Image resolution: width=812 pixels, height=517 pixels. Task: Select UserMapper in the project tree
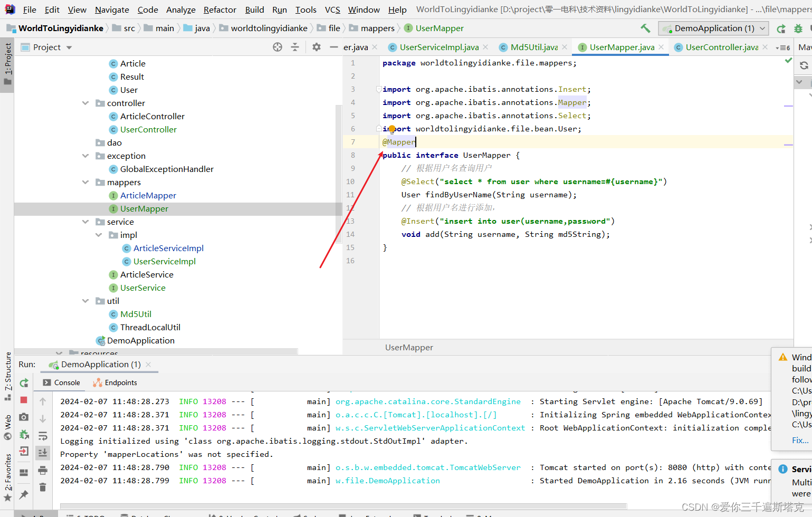pos(144,208)
